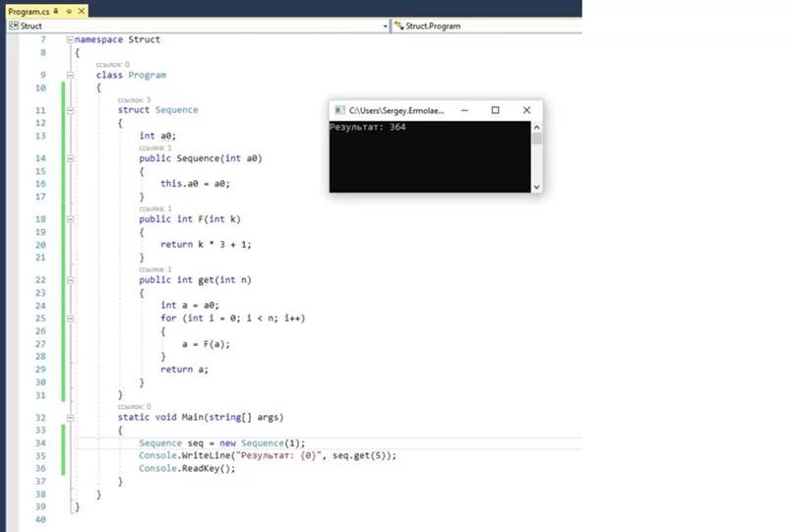Collapse the struct Sequence block
The width and height of the screenshot is (787, 532).
pyautogui.click(x=70, y=110)
